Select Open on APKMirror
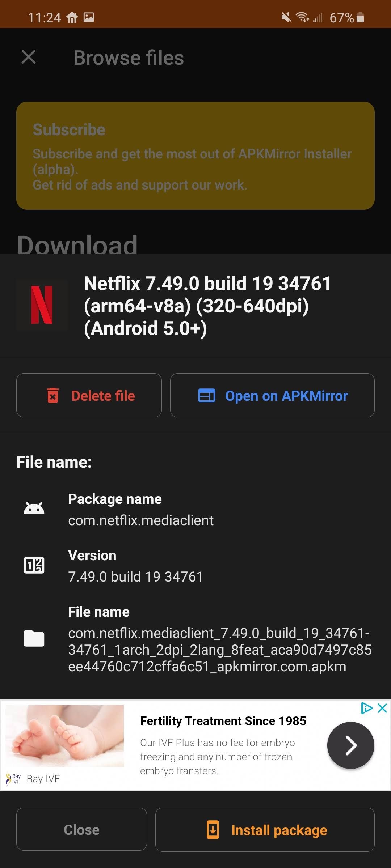 point(272,395)
